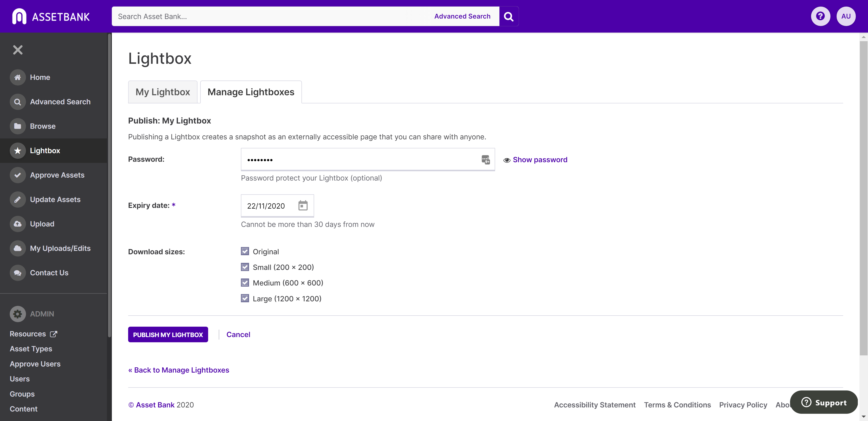The image size is (868, 421).
Task: Open Asset Types admin page
Action: pyautogui.click(x=31, y=349)
